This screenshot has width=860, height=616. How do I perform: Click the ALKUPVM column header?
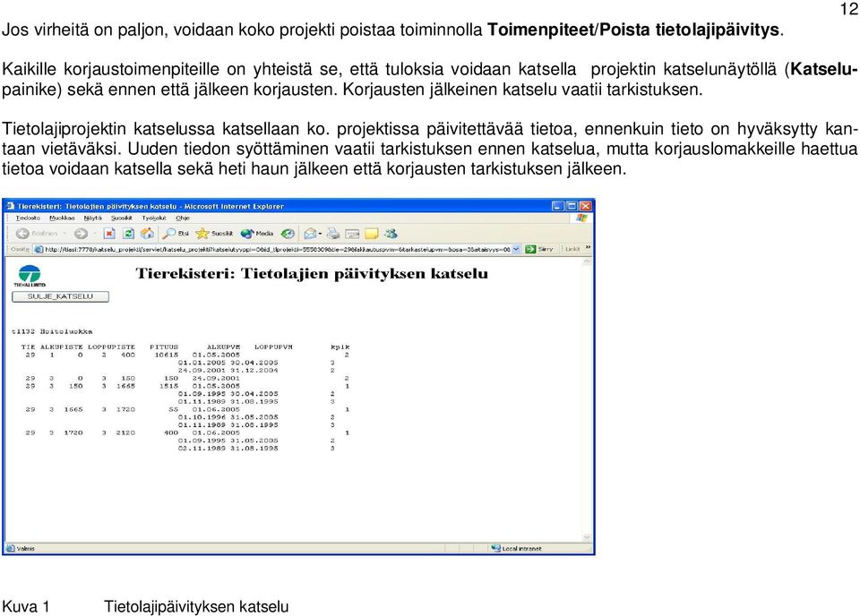[x=224, y=346]
